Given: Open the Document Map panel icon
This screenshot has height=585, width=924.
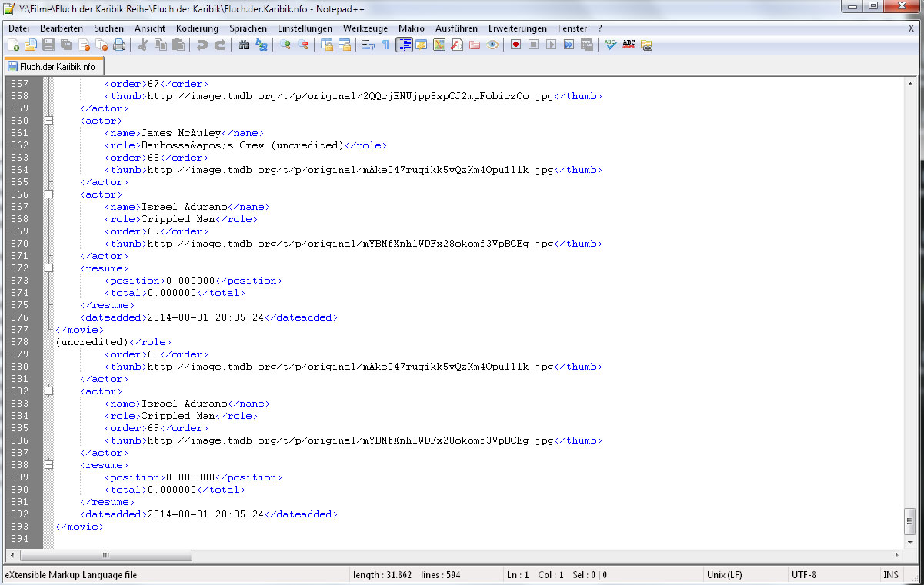Looking at the screenshot, I should tap(439, 45).
